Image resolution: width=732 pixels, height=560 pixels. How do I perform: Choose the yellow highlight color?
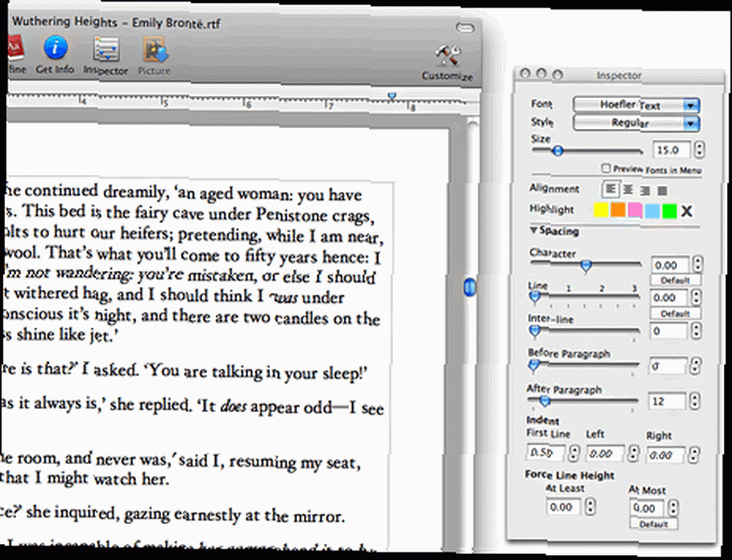click(601, 209)
